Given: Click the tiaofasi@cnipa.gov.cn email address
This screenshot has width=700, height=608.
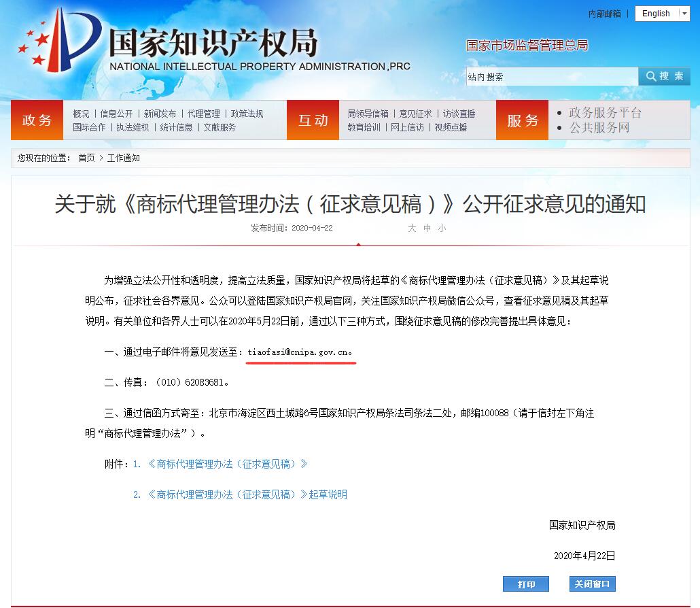Looking at the screenshot, I should 298,352.
